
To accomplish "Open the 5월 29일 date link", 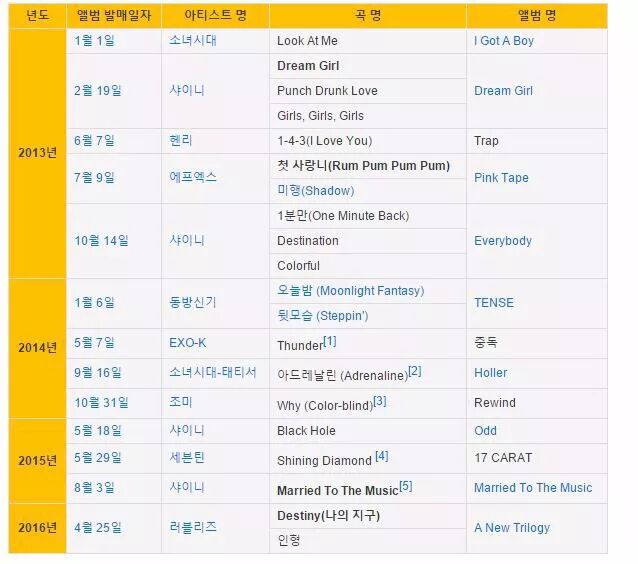I will pyautogui.click(x=98, y=458).
